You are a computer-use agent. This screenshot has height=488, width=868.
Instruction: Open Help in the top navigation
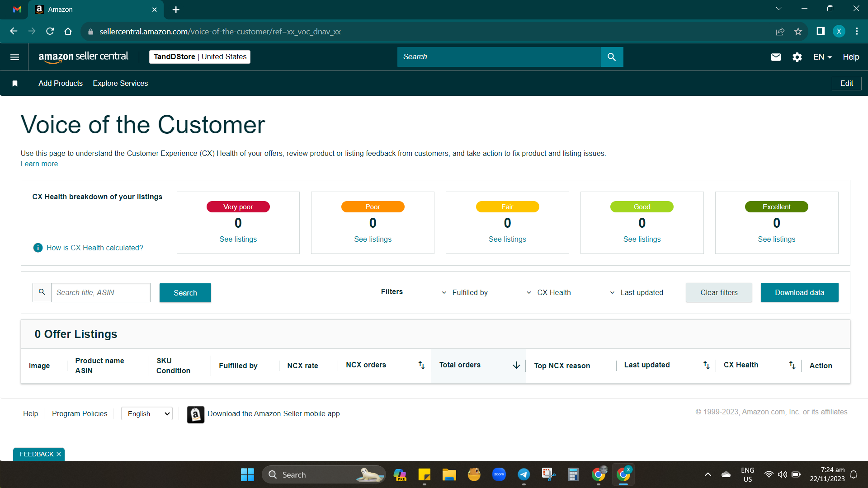851,57
